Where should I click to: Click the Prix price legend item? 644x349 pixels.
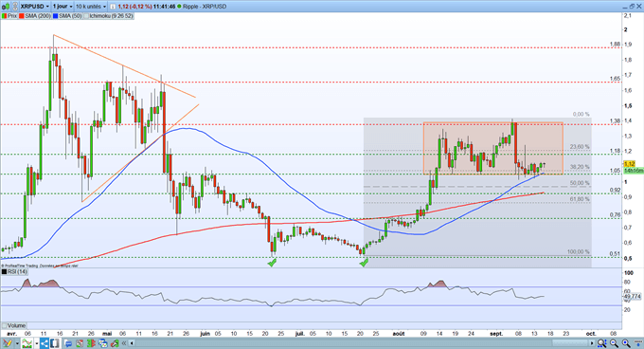[x=9, y=16]
